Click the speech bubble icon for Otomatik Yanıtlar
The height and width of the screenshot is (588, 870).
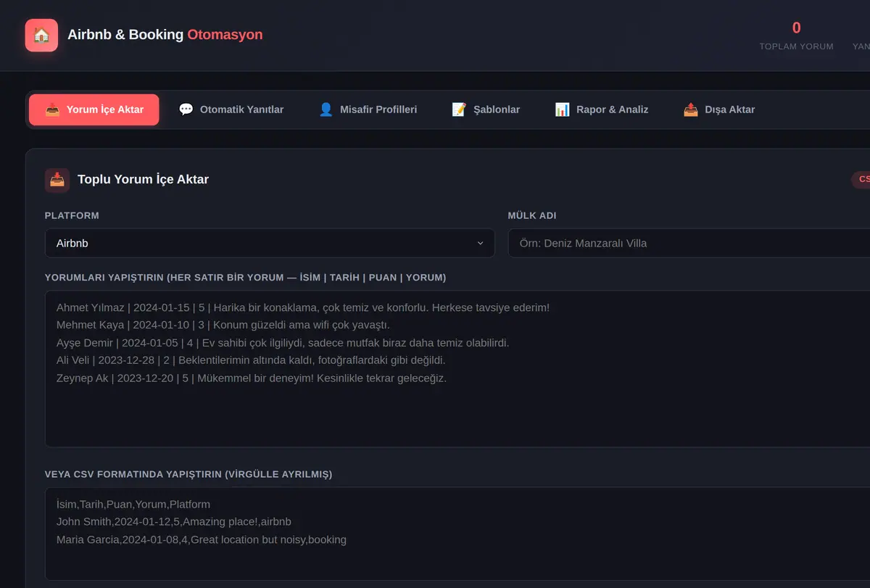tap(186, 109)
